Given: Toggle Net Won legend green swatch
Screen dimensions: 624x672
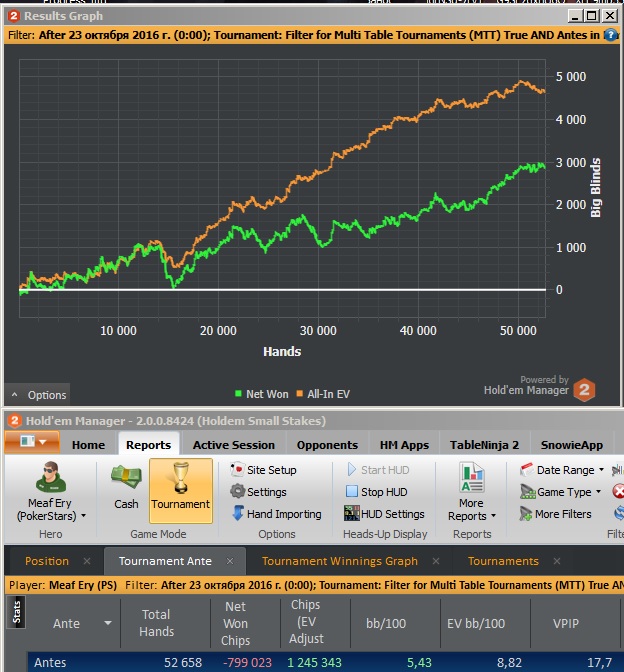Looking at the screenshot, I should [238, 393].
